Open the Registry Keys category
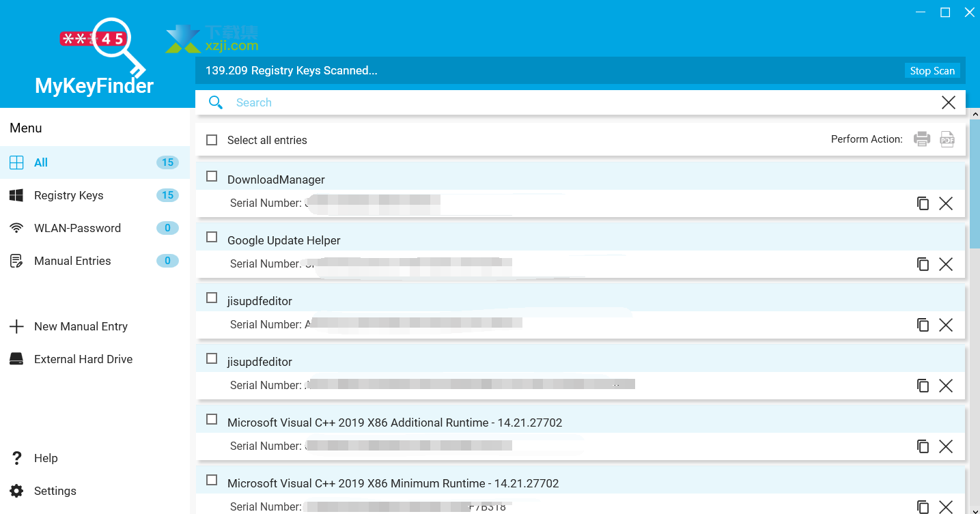The width and height of the screenshot is (980, 514). [x=95, y=195]
